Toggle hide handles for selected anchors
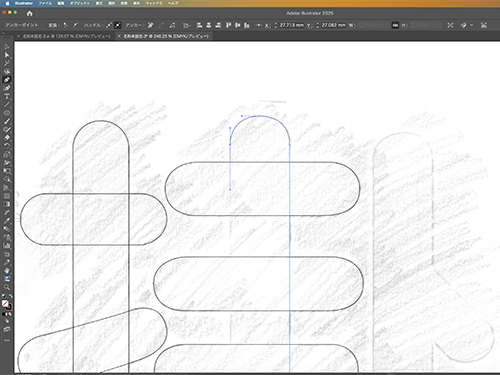Viewport: 500px width, 375px height. 118,25
